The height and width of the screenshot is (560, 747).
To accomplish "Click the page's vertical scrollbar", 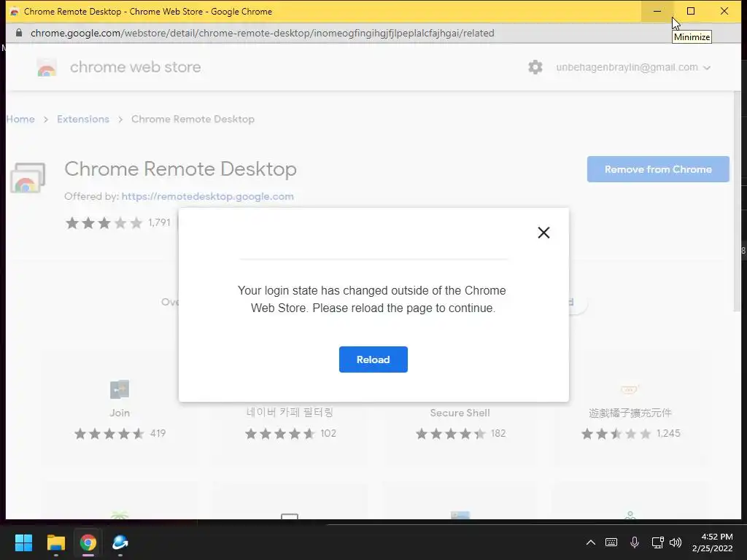I will 738,200.
